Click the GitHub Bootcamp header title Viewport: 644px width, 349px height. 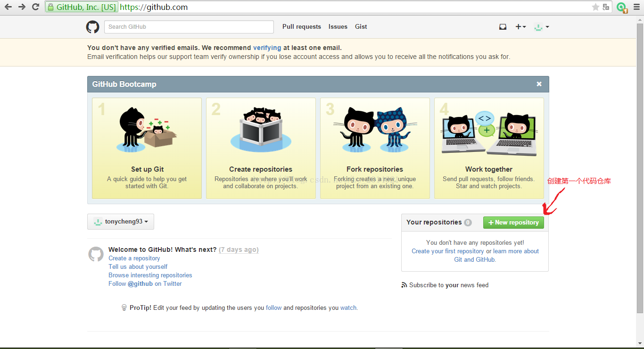(x=124, y=84)
